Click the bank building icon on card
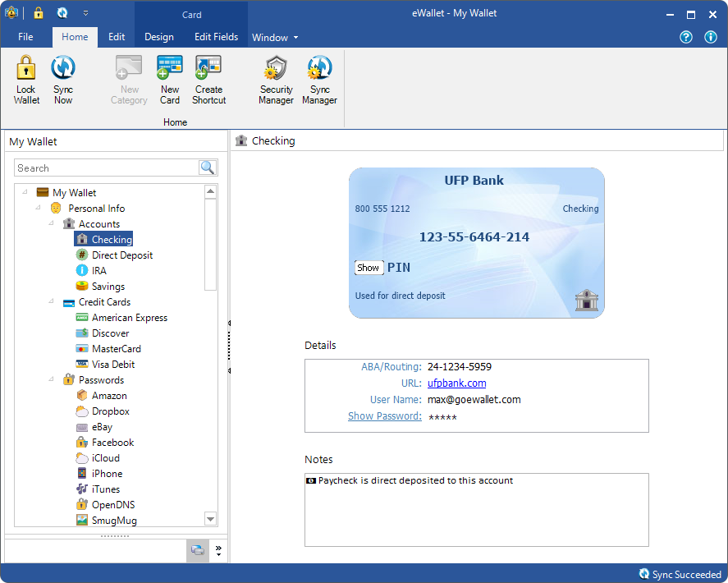 [x=586, y=300]
